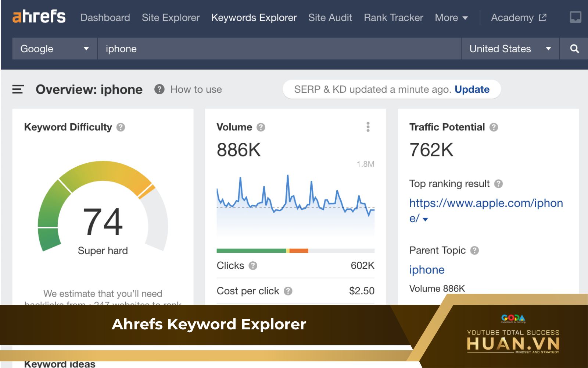Click the 762K traffic potential value
Screen dimensions: 588x368
[x=431, y=150]
